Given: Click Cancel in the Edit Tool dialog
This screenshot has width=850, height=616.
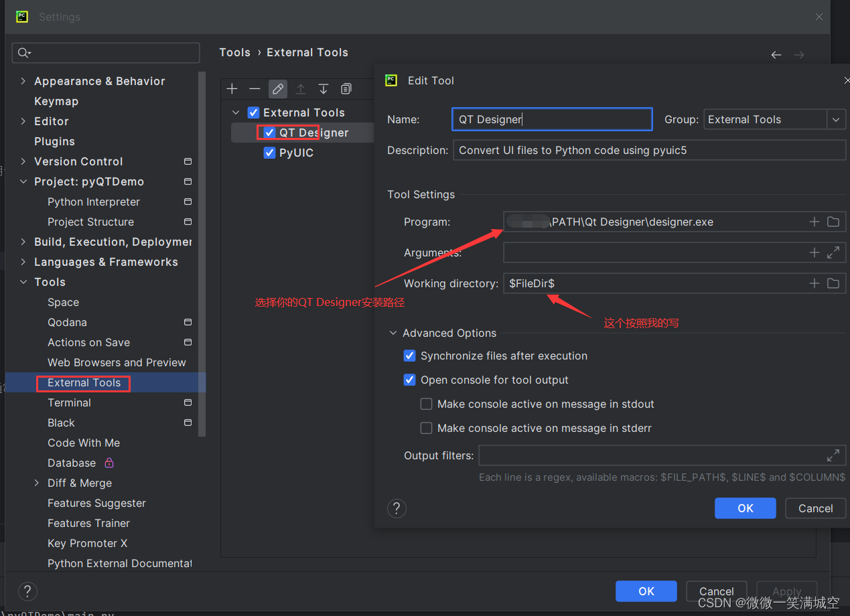Looking at the screenshot, I should [816, 508].
